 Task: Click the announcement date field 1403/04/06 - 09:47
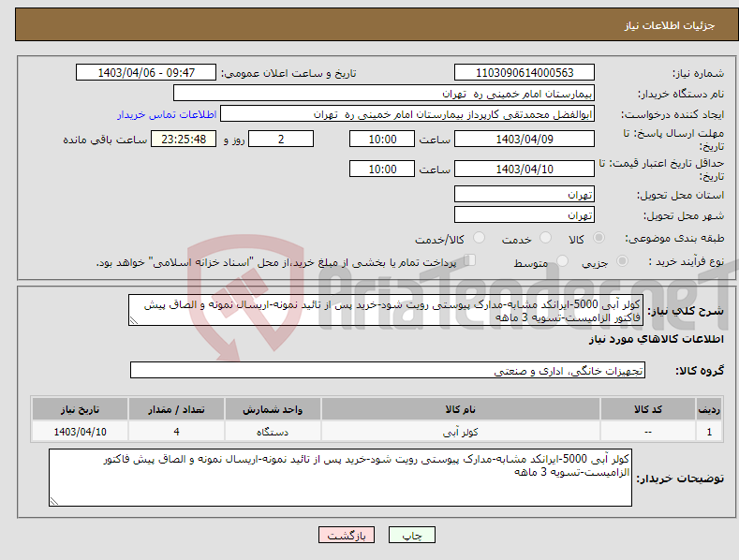[146, 73]
